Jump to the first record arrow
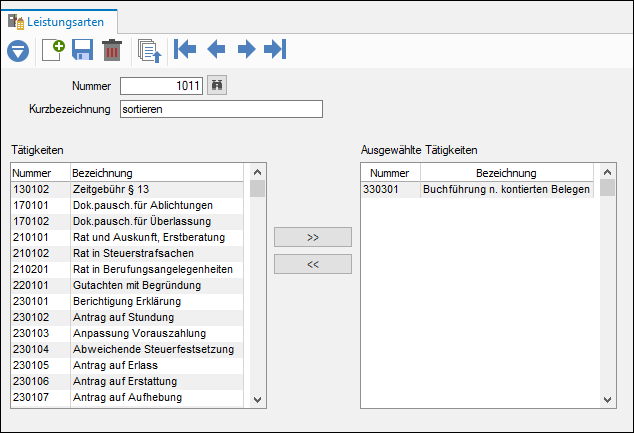This screenshot has width=634, height=433. click(185, 49)
